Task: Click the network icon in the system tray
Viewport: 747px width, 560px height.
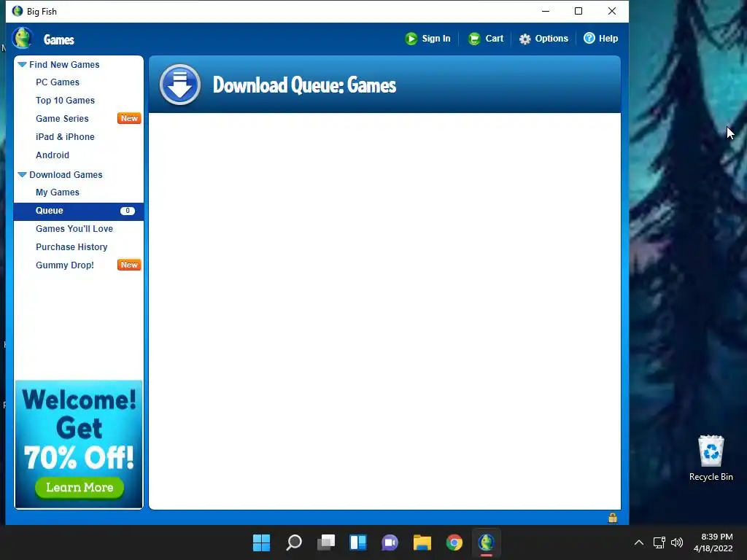Action: (659, 542)
